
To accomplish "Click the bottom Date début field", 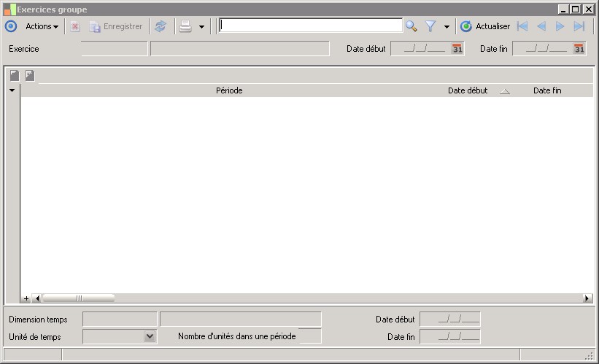I will point(450,319).
